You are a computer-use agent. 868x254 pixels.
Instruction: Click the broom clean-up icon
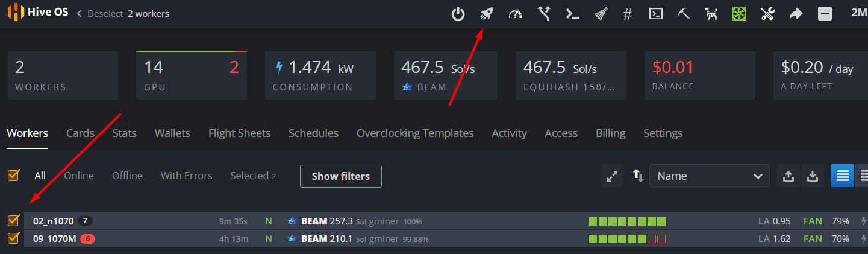[601, 14]
